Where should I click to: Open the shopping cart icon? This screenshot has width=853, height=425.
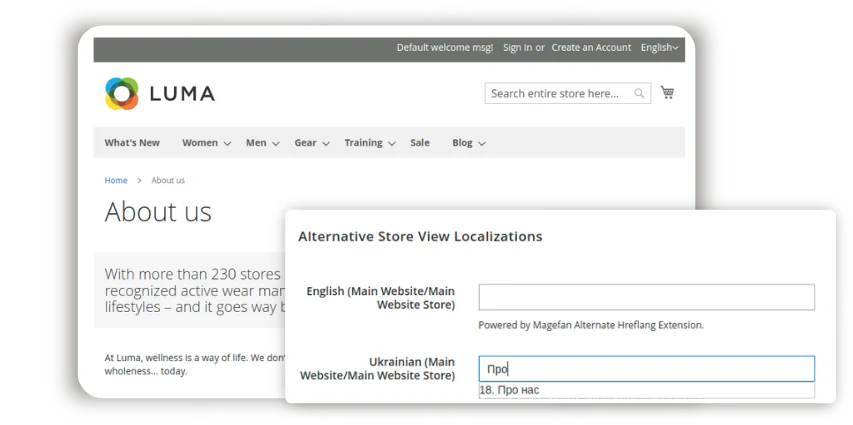[x=667, y=93]
